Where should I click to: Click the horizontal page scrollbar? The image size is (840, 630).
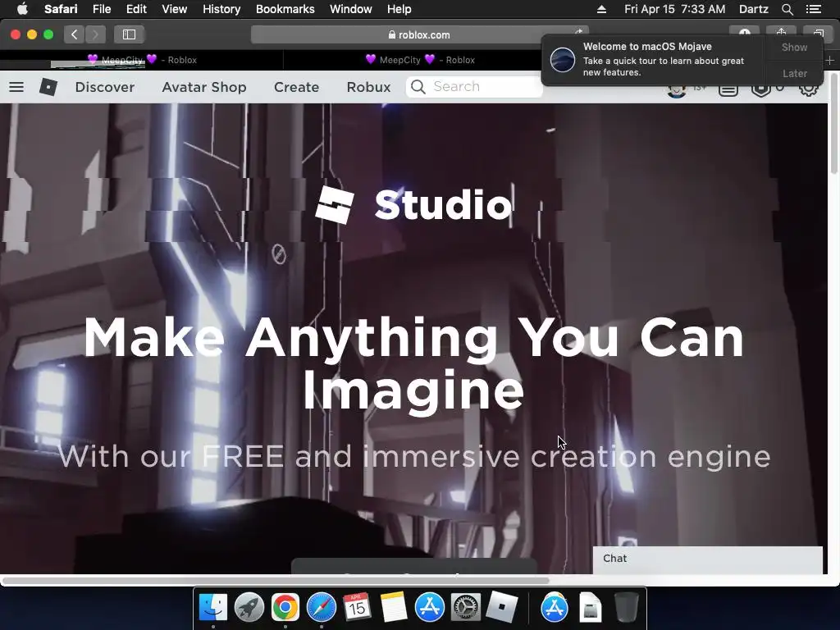coord(276,580)
